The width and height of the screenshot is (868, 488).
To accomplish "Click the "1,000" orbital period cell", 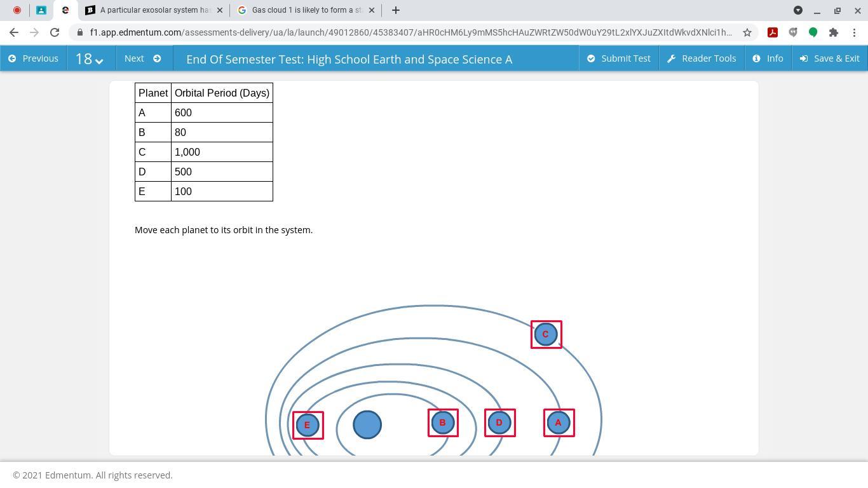I will [x=222, y=152].
